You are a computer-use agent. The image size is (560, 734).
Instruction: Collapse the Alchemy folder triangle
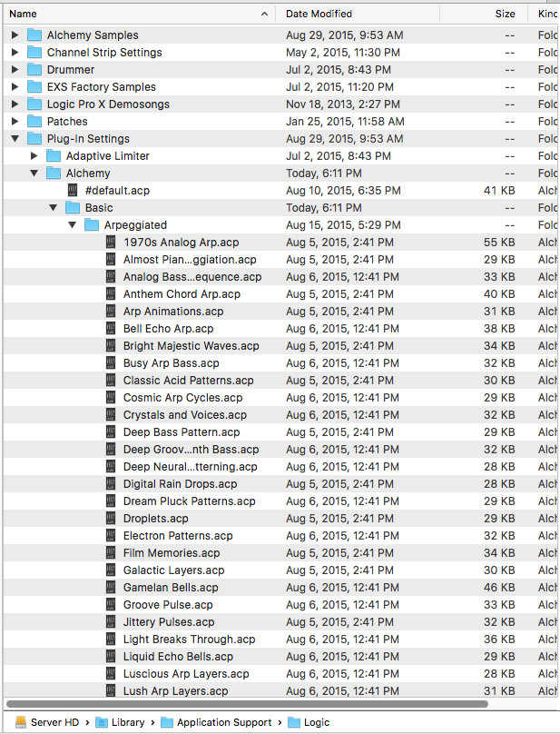click(34, 174)
